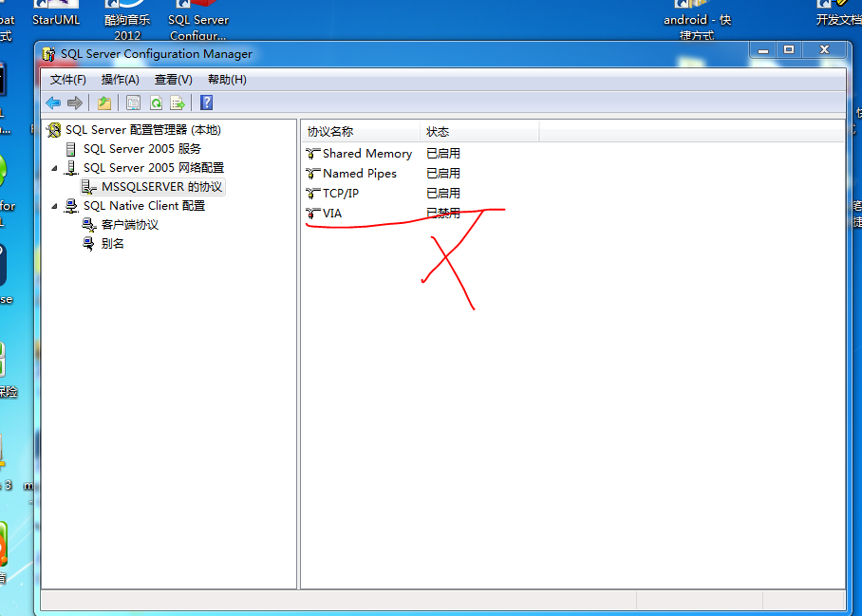Select SQL Server 配置管理器 (本地) tree root

tap(143, 130)
